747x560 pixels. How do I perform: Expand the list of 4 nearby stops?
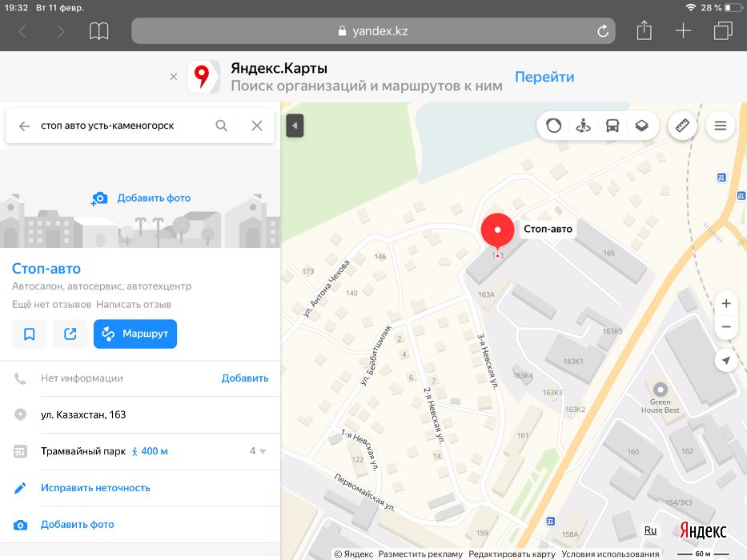coord(258,451)
